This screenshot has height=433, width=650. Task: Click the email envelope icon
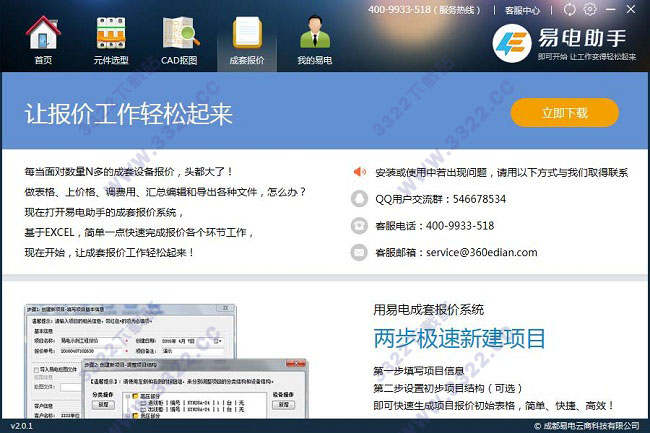coord(359,252)
